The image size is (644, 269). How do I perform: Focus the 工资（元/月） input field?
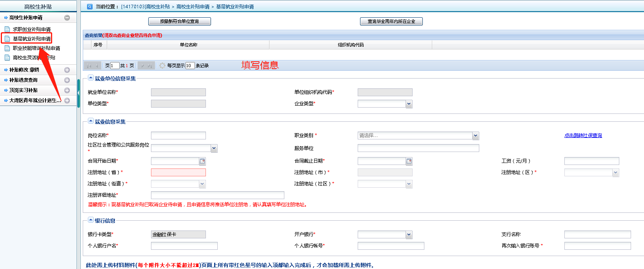click(x=592, y=161)
